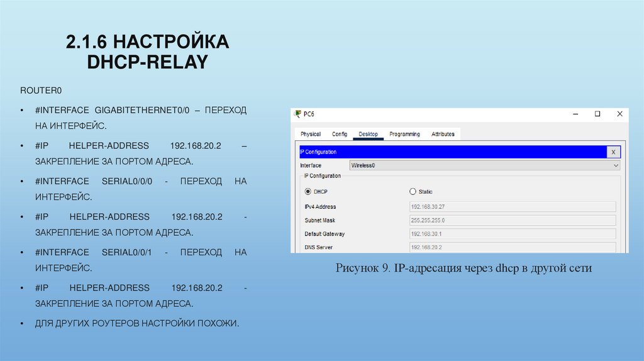Image resolution: width=644 pixels, height=361 pixels.
Task: Select the DHCP radio button
Action: (308, 192)
